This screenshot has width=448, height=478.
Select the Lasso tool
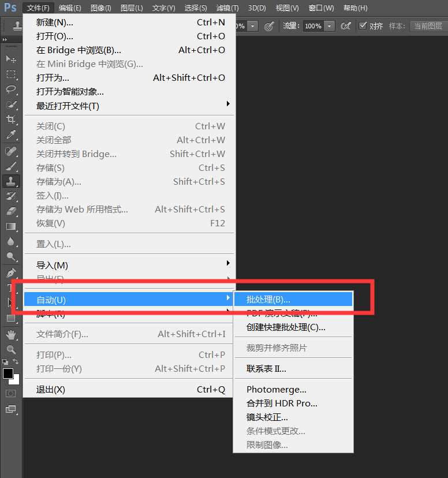pos(11,89)
